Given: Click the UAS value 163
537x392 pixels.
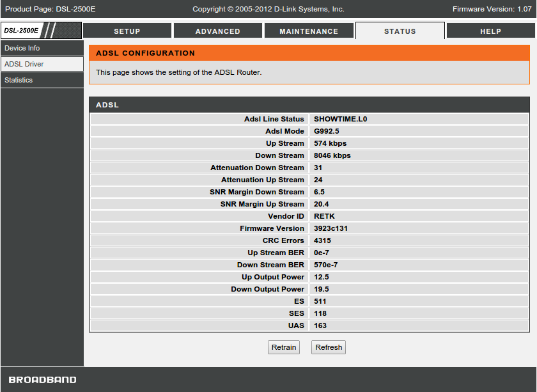Looking at the screenshot, I should (320, 325).
